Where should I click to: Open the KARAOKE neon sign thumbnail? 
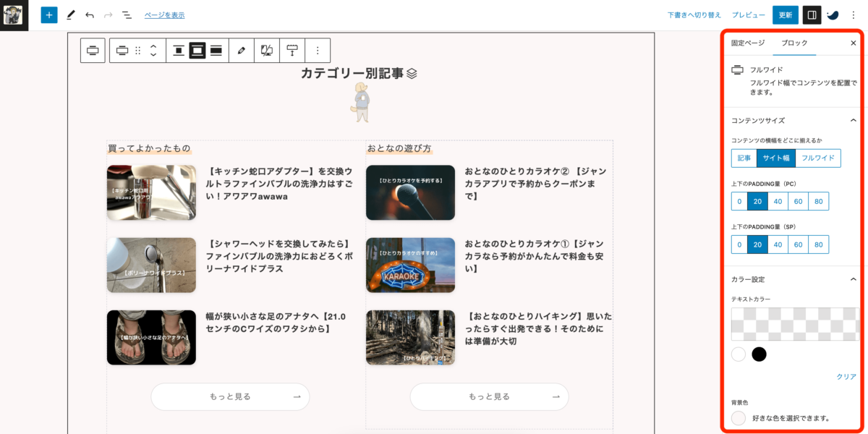tap(410, 265)
